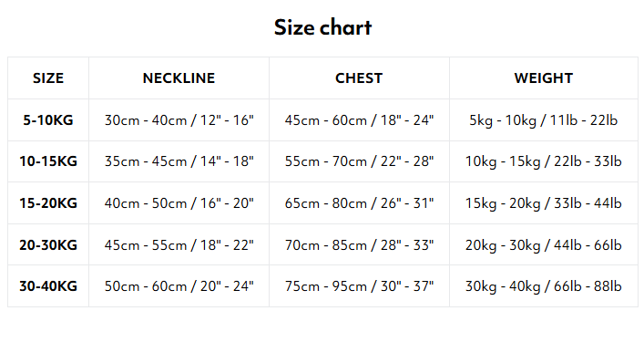Image resolution: width=644 pixels, height=342 pixels.
Task: Click weight cell 5kg - 10kg
Action: [544, 120]
